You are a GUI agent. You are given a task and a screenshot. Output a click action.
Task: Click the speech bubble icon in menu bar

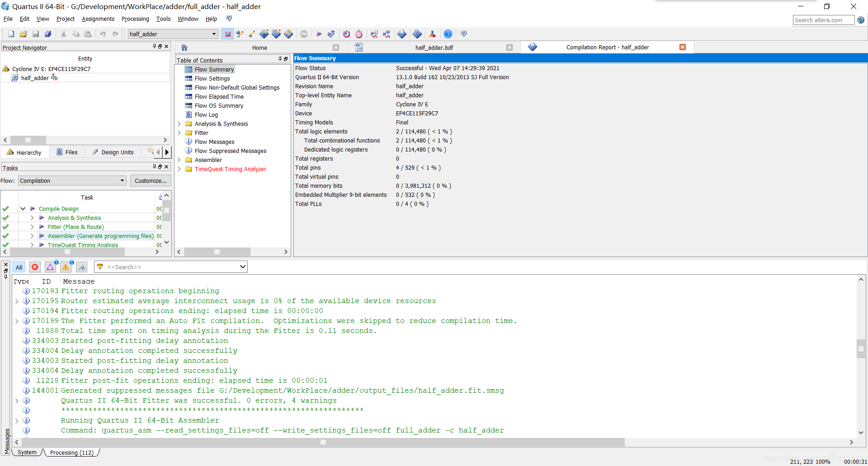pyautogui.click(x=229, y=19)
